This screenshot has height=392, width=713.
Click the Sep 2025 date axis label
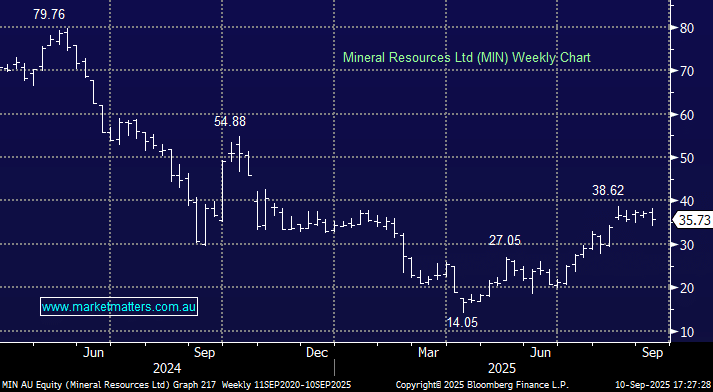652,352
